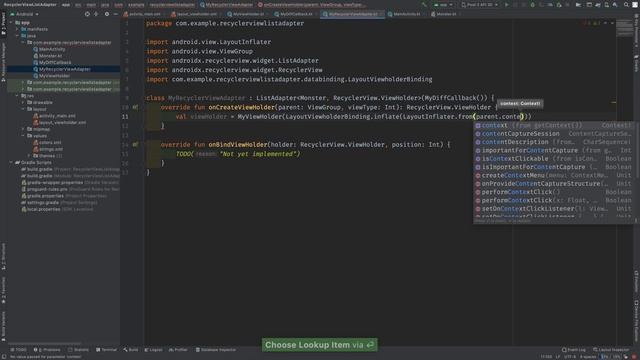Collapse the values folder node
The width and height of the screenshot is (640, 360).
24,136
